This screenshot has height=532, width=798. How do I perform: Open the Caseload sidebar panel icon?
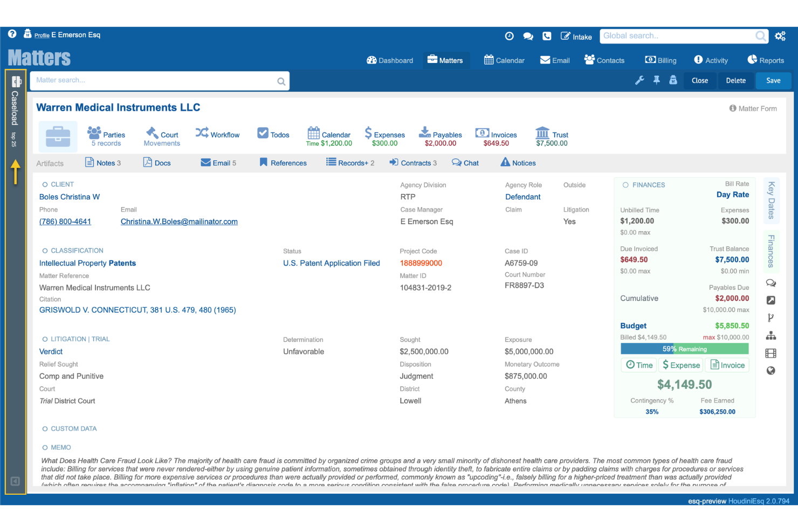tap(16, 82)
